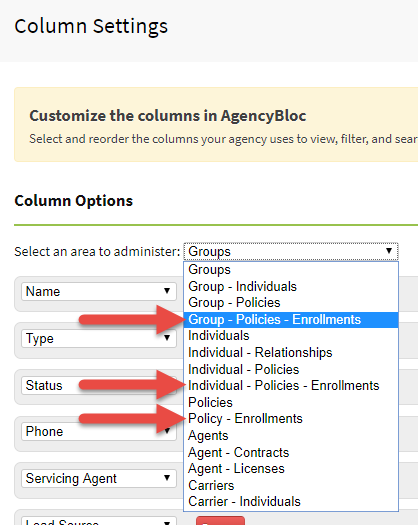Open the 'Type' column dropdown

click(99, 338)
